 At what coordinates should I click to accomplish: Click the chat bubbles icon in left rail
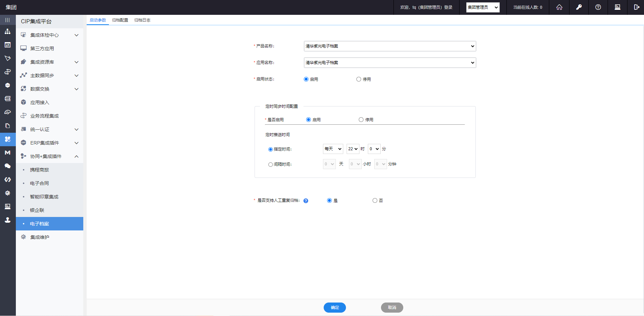7,166
